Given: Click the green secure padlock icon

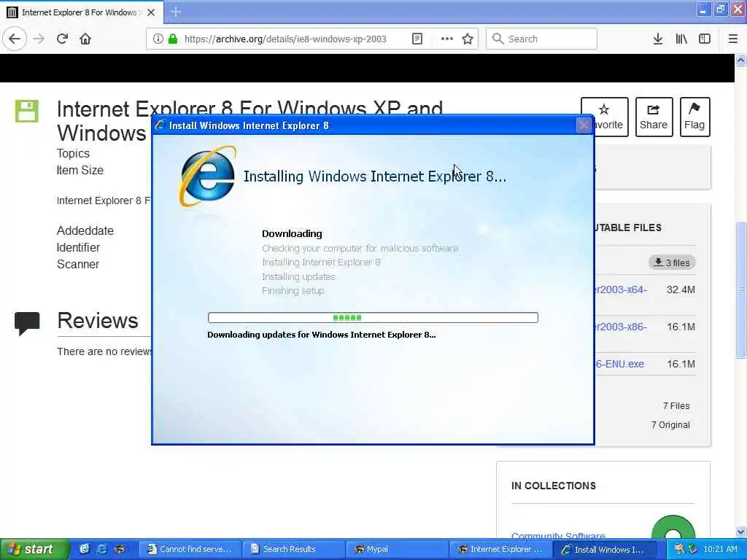Looking at the screenshot, I should pyautogui.click(x=173, y=39).
